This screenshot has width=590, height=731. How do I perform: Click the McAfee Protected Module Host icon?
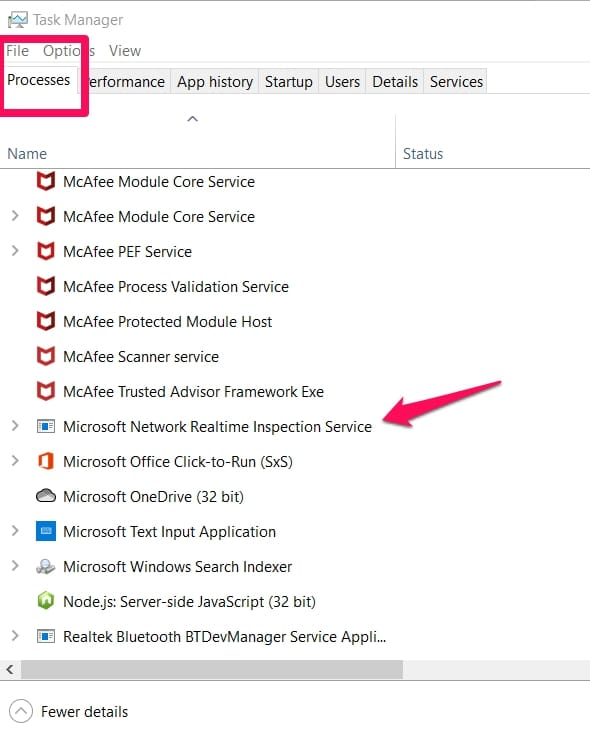point(46,321)
